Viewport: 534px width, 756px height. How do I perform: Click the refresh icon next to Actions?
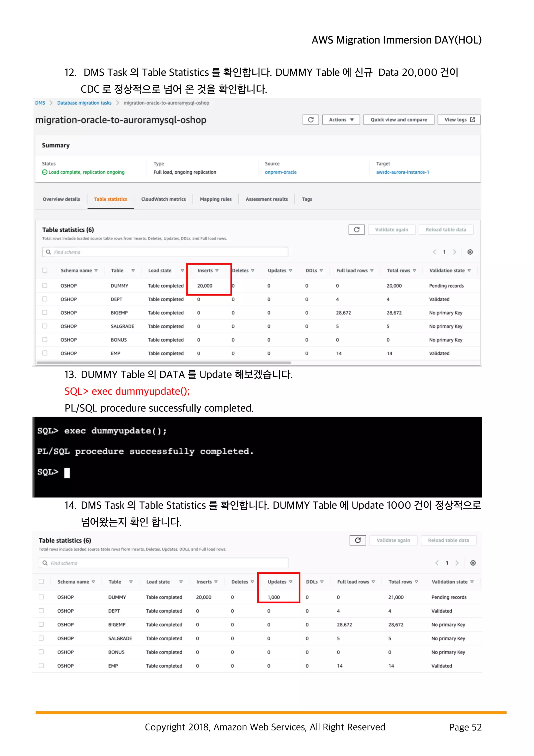click(x=311, y=120)
